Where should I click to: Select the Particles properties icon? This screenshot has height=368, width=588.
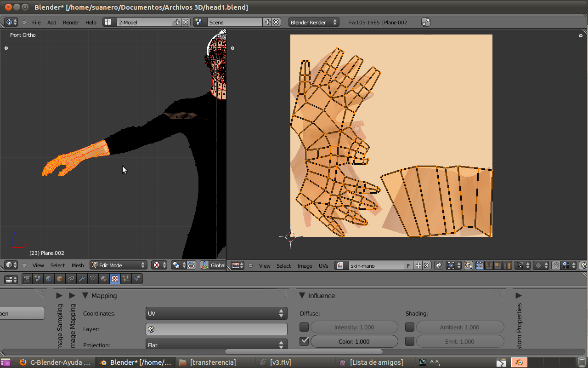click(126, 279)
